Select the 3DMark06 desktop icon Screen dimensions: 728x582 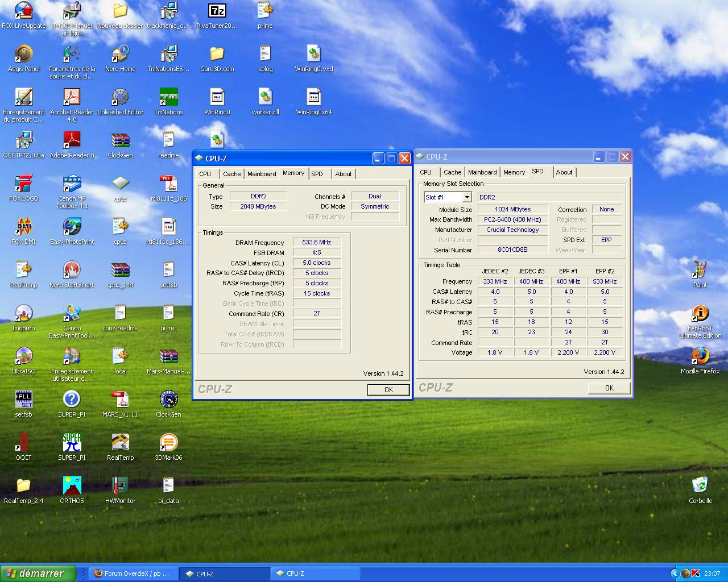168,447
